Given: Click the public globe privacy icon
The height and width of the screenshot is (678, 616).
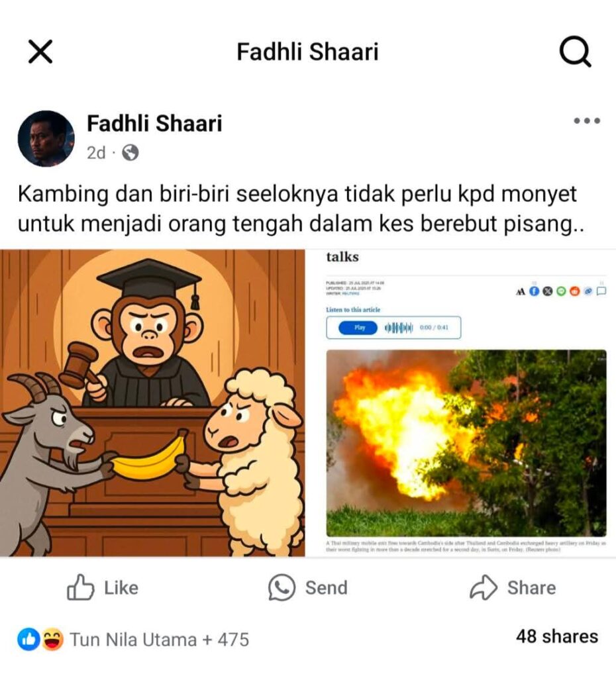Looking at the screenshot, I should (130, 153).
